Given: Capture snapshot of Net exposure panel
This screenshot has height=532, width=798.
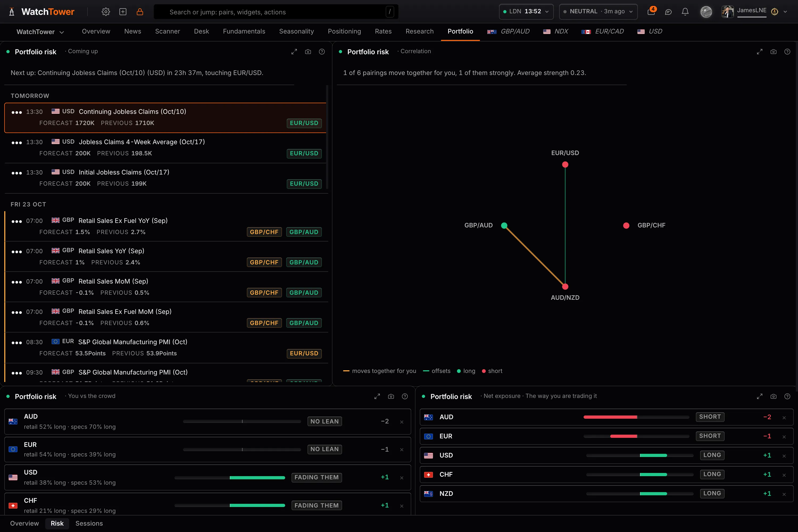Looking at the screenshot, I should point(774,396).
